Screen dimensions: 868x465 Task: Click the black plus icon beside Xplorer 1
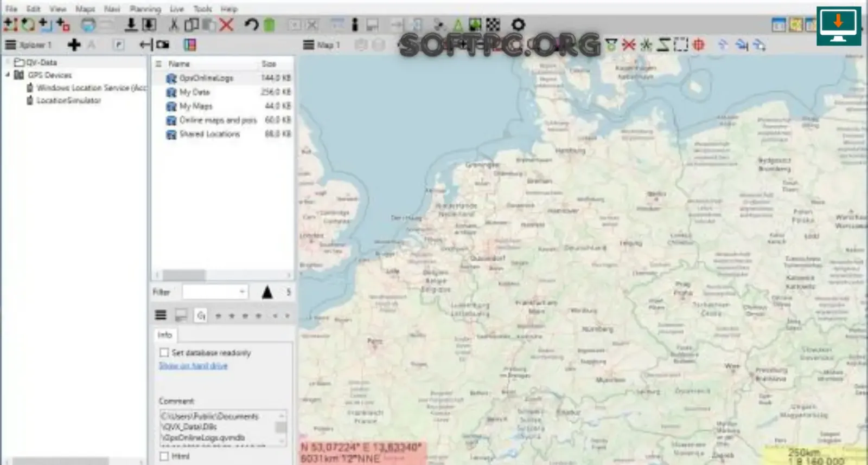pos(74,45)
